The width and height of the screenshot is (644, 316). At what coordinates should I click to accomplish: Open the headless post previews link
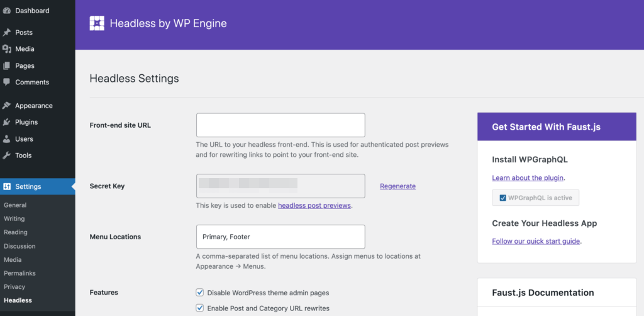coord(314,205)
